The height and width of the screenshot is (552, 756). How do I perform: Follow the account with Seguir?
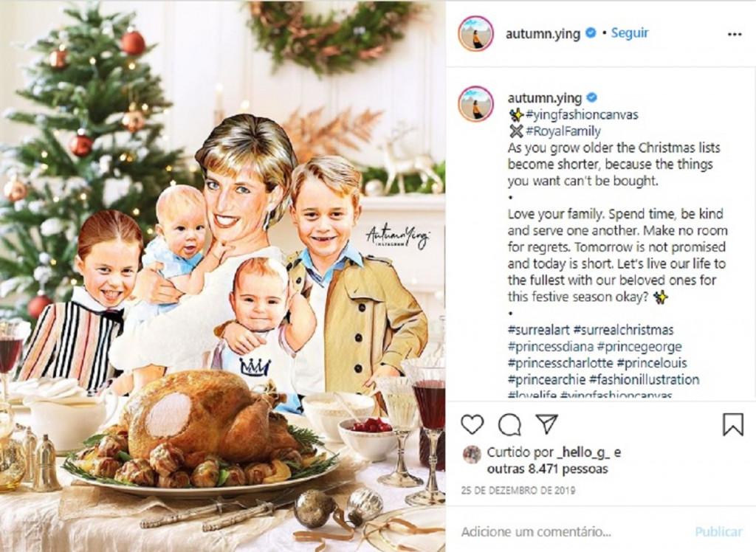coord(630,32)
